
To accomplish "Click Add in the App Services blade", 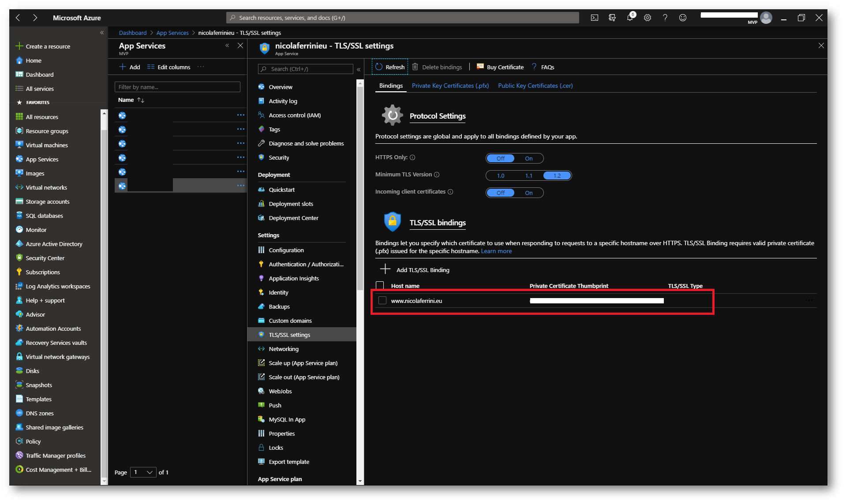I will (130, 67).
